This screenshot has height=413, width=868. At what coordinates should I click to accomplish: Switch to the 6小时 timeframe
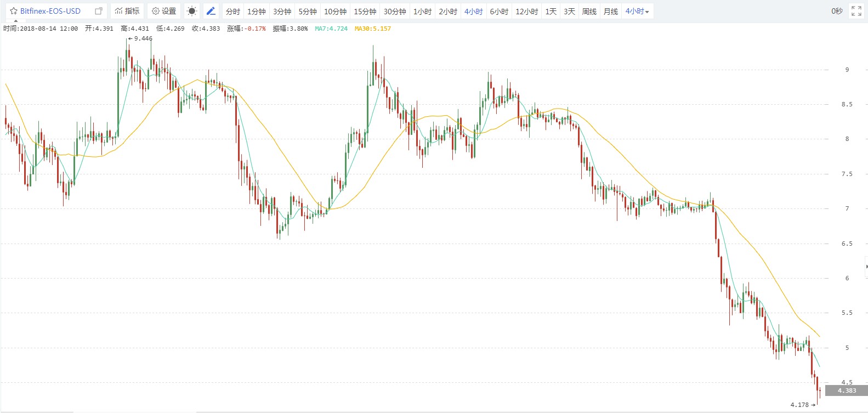(499, 12)
